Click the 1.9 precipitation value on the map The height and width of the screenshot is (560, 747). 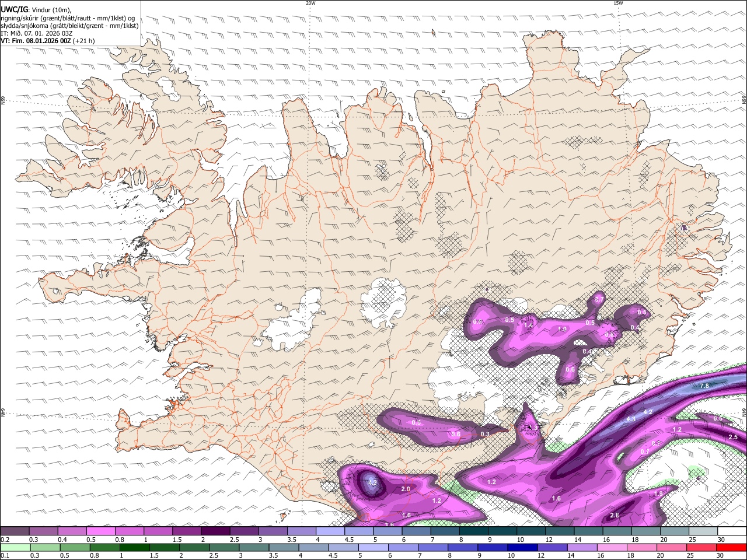658,494
